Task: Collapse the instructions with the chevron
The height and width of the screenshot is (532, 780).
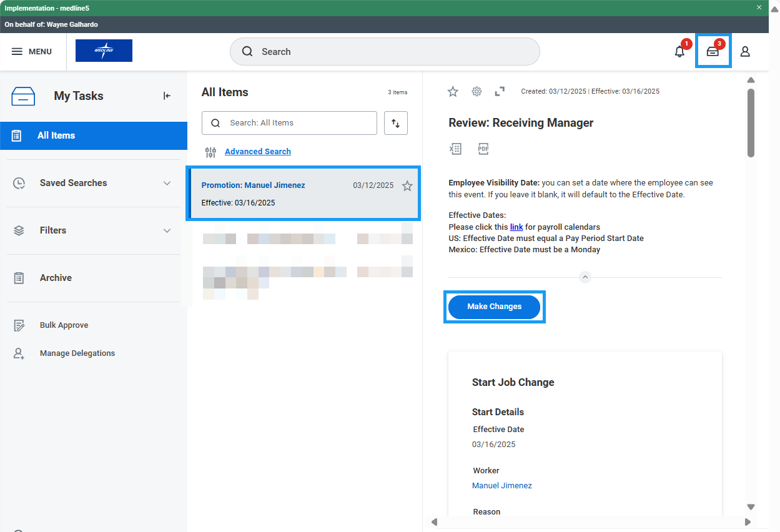Action: point(585,277)
